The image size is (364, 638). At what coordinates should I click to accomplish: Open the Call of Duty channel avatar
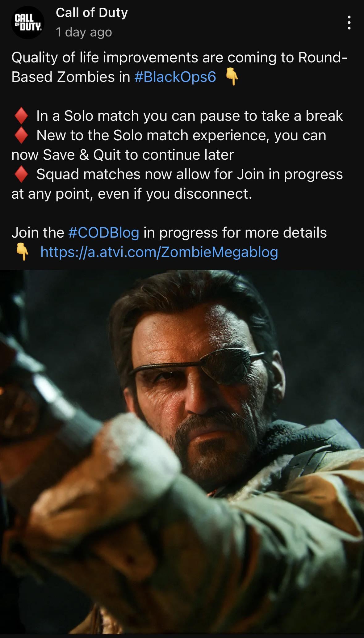28,23
